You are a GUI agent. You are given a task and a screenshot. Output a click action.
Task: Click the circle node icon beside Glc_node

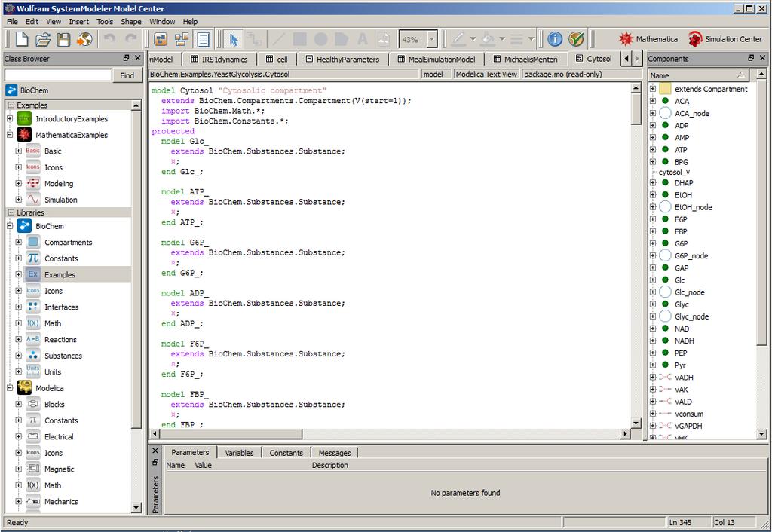click(x=665, y=292)
